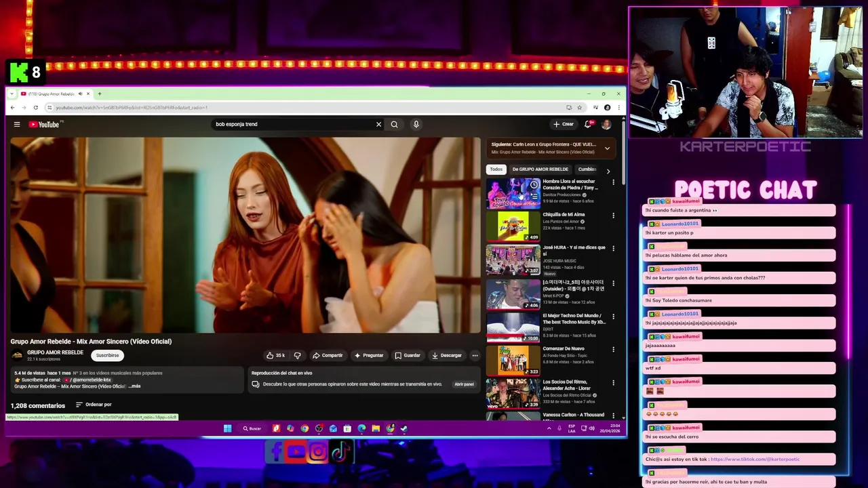Show more filter chips with the right arrow

(x=608, y=171)
